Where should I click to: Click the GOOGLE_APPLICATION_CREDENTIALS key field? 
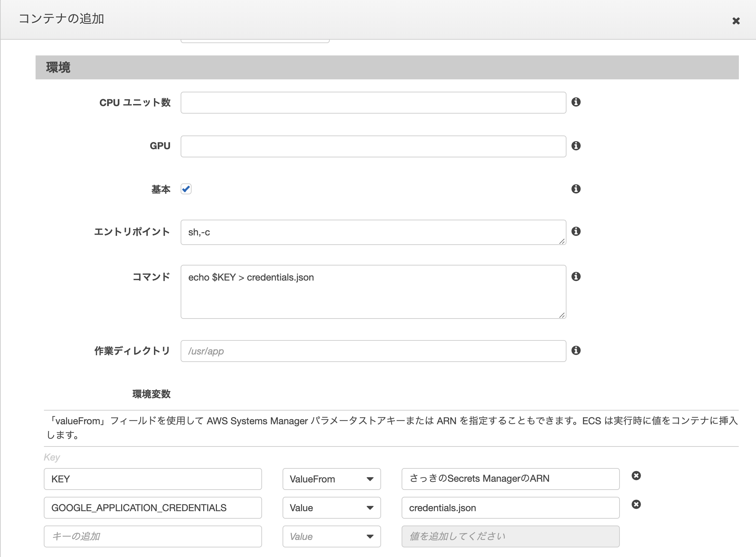153,508
